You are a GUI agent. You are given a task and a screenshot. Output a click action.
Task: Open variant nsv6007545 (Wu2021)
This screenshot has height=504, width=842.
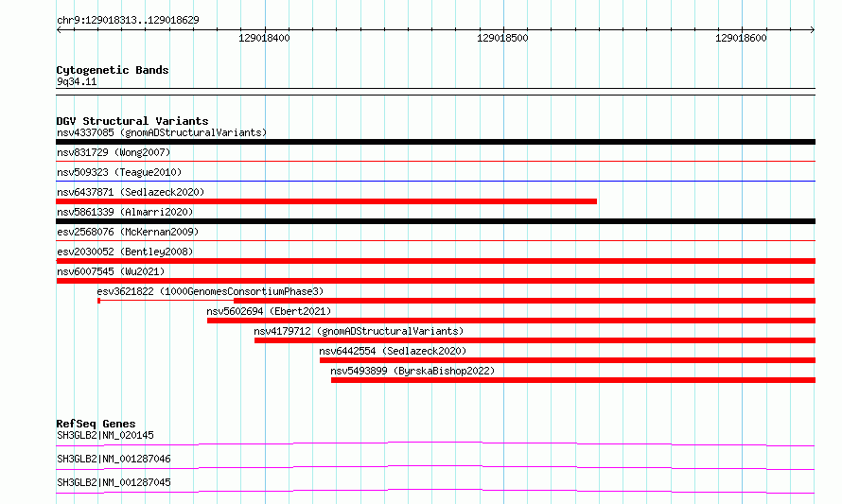pos(111,271)
